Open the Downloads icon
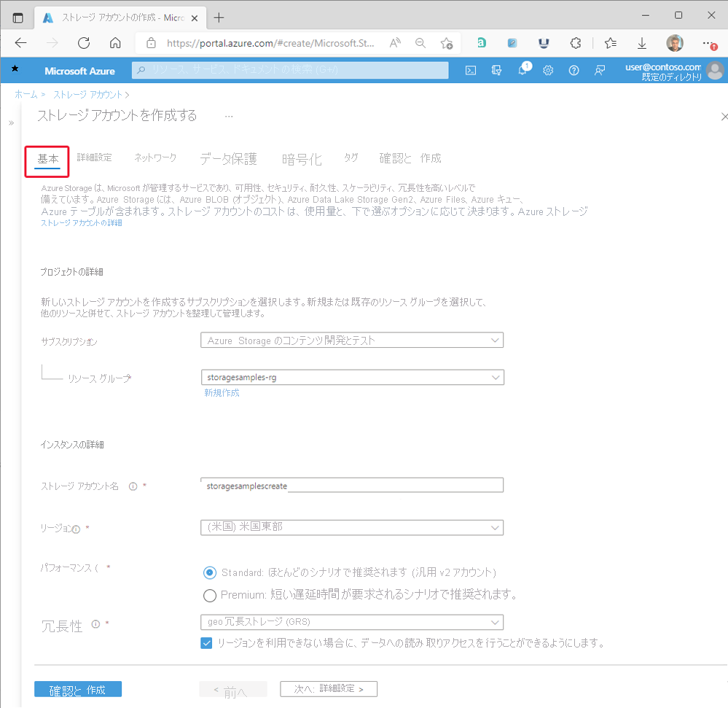Screen dimensions: 728x708 click(641, 43)
